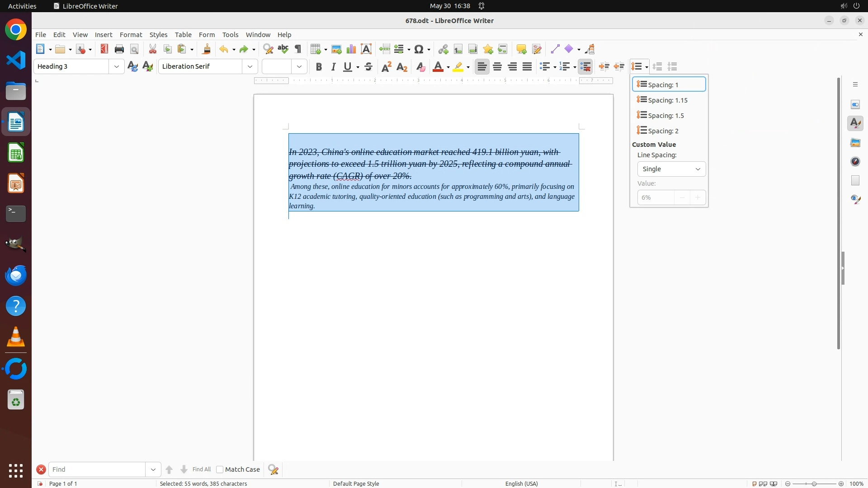Click the Export as PDF icon
The width and height of the screenshot is (868, 488).
pos(104,49)
